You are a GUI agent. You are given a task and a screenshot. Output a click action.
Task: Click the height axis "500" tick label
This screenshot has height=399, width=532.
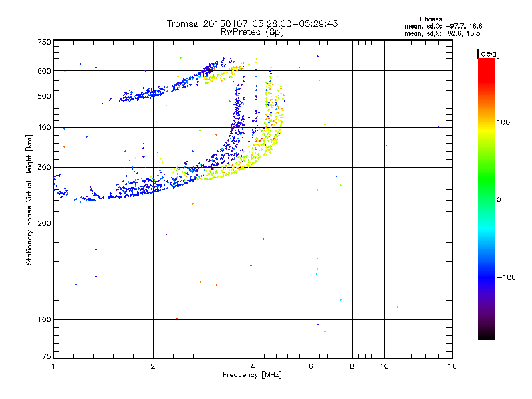[x=44, y=96]
